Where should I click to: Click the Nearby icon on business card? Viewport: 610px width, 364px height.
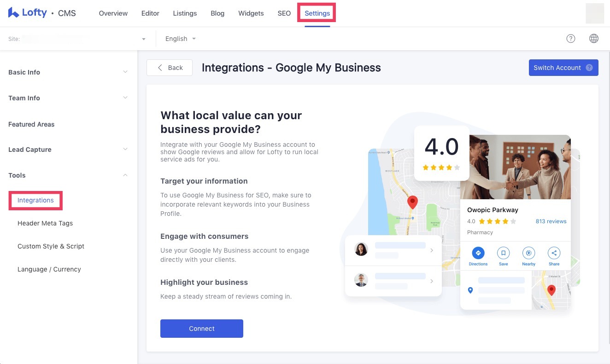529,253
